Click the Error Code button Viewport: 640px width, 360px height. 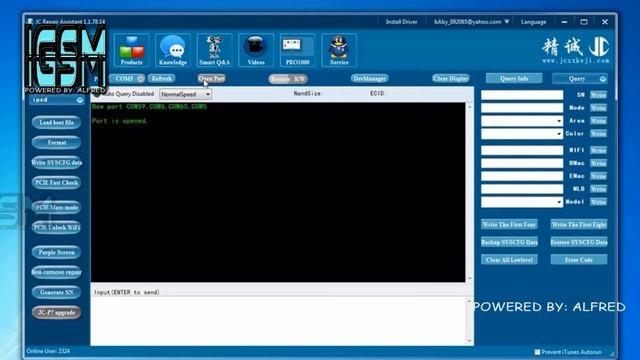click(x=579, y=260)
